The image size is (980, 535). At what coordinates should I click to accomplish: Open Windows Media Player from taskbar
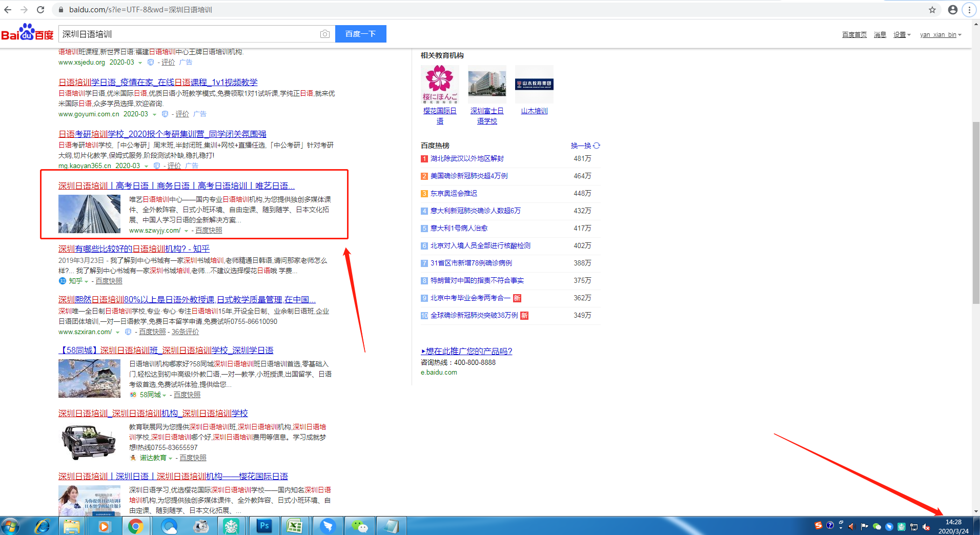[104, 526]
